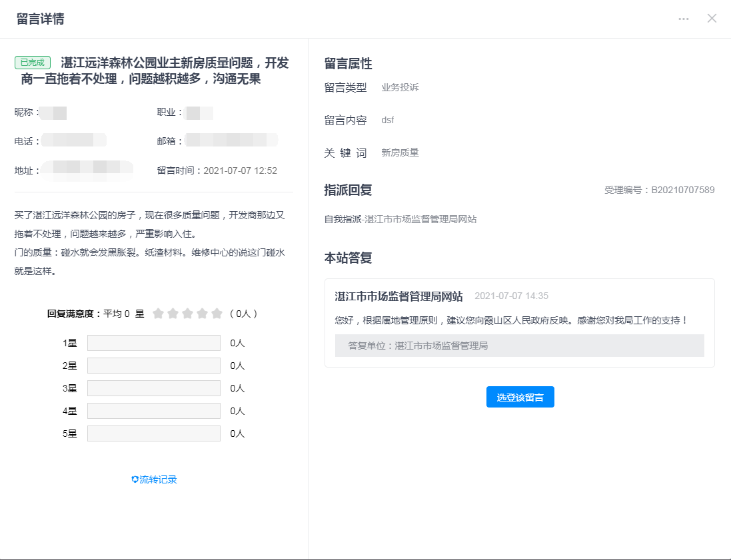
Task: Click the 新房质量 keyword value
Action: (x=400, y=152)
